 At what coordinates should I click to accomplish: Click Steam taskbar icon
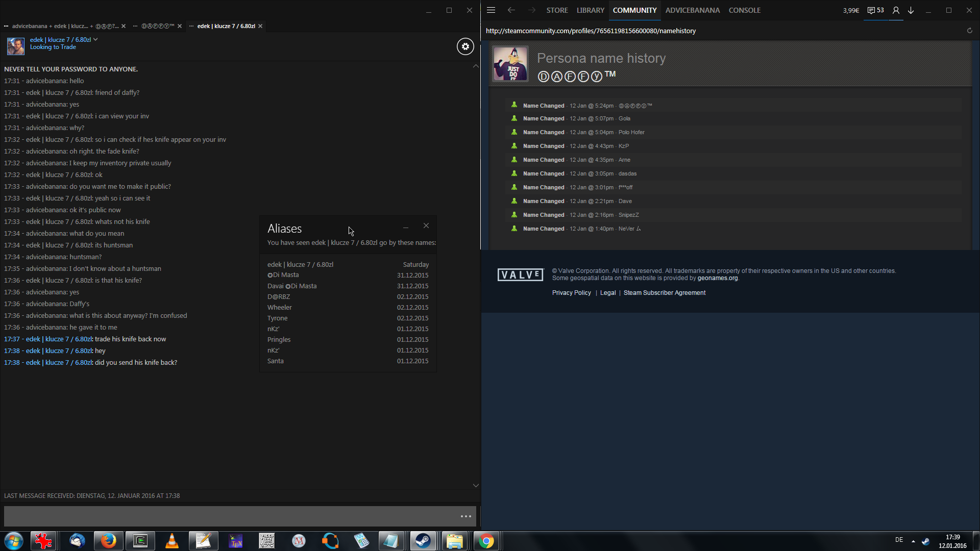click(423, 541)
